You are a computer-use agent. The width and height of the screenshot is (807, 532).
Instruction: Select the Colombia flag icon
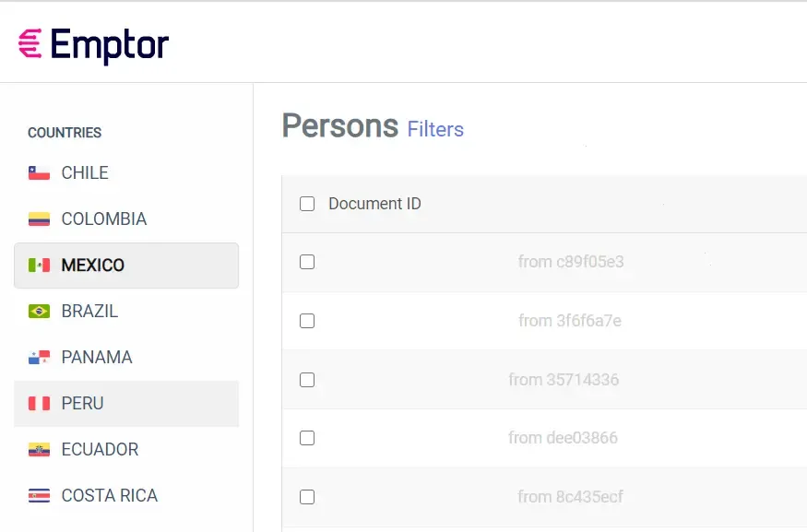tap(37, 219)
